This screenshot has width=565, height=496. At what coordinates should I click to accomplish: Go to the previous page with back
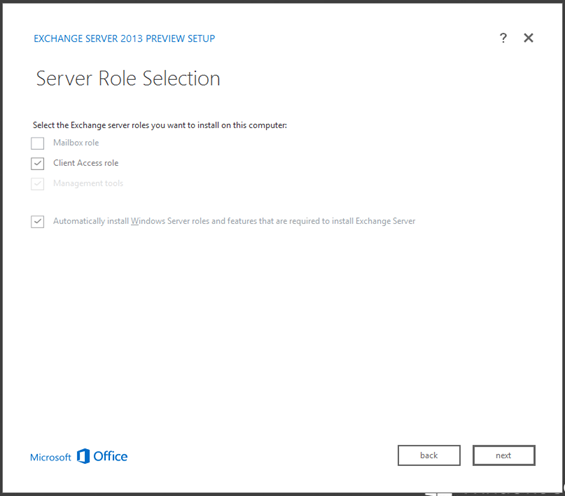tap(429, 455)
